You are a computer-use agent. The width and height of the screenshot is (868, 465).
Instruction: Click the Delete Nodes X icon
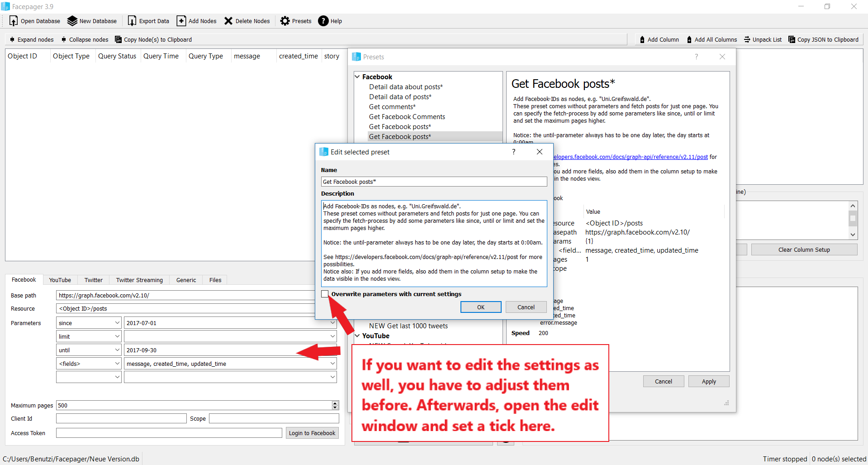click(x=228, y=21)
